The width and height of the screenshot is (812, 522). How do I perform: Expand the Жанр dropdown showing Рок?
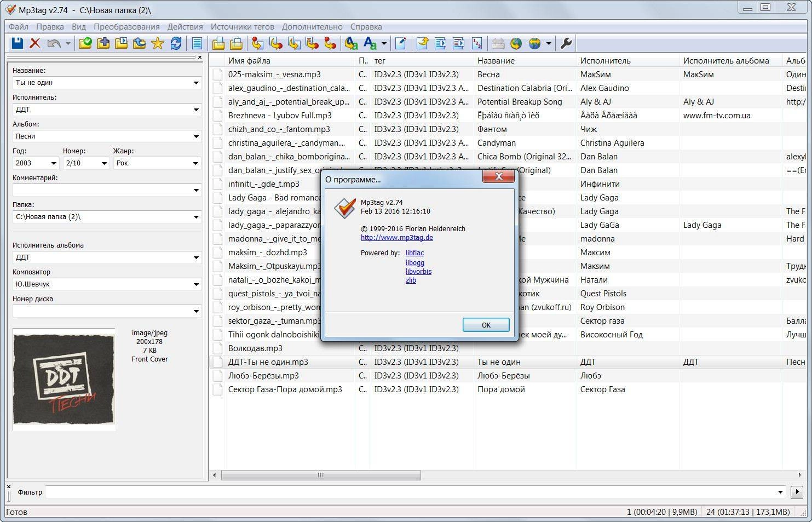tap(196, 163)
